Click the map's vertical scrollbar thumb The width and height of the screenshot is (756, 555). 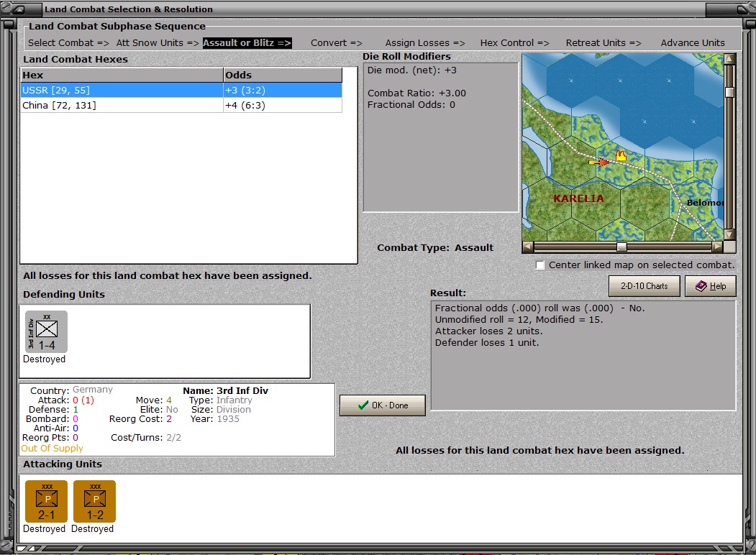coord(729,92)
